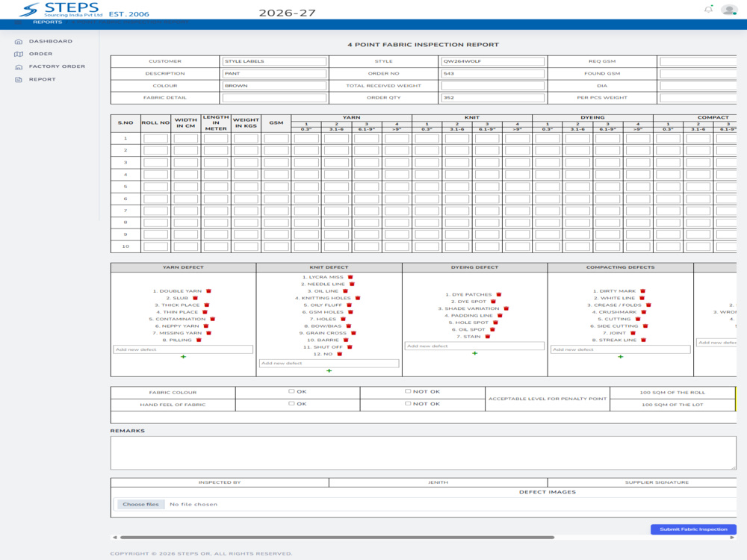Click Add new defect field under Yarn Defect
The height and width of the screenshot is (560, 747).
click(183, 349)
